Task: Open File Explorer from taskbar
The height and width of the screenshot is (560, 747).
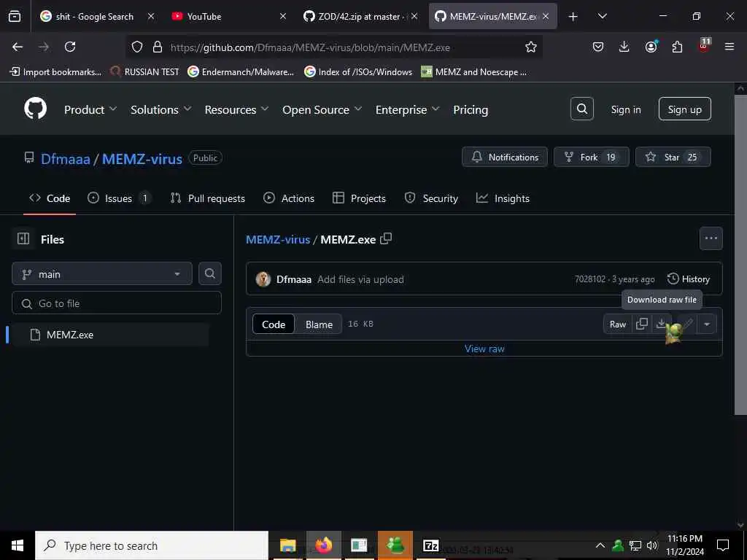Action: tap(287, 545)
